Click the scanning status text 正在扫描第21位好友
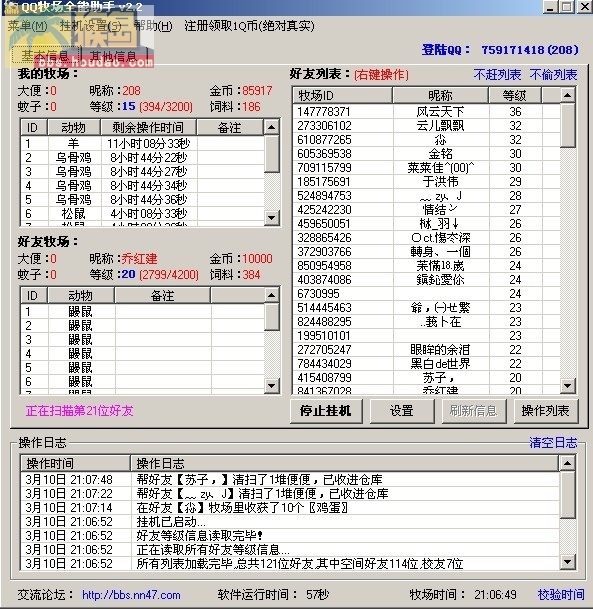 click(x=80, y=411)
